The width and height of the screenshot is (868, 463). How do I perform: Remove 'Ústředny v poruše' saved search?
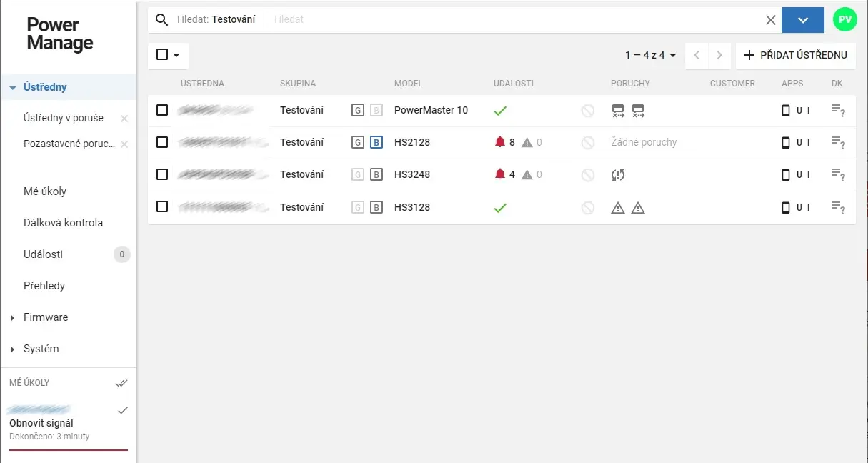pyautogui.click(x=124, y=119)
